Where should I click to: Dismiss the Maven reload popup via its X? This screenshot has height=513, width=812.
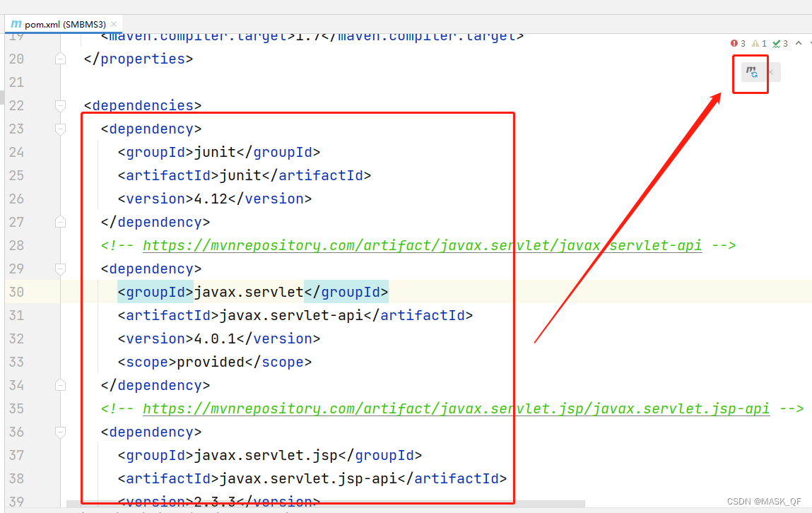click(770, 71)
